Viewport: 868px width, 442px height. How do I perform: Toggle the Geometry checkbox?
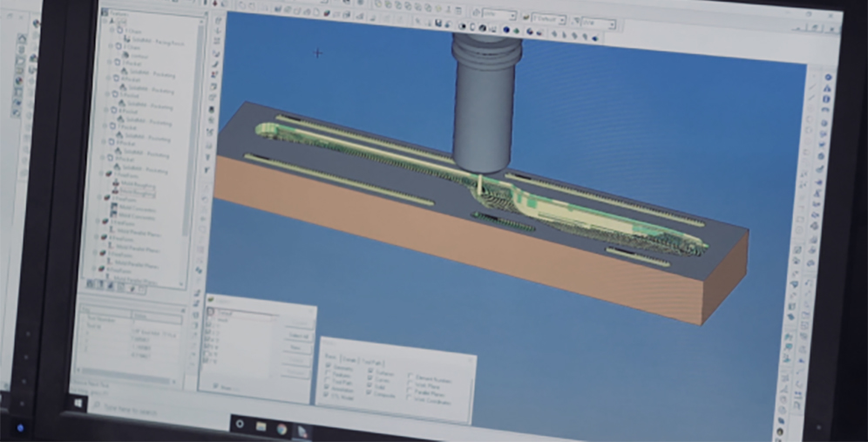pos(327,367)
